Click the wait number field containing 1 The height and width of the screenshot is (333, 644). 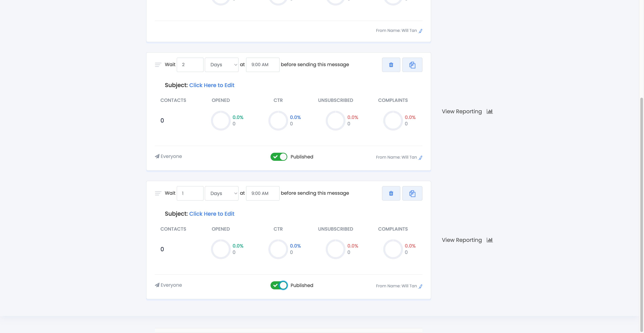(190, 193)
